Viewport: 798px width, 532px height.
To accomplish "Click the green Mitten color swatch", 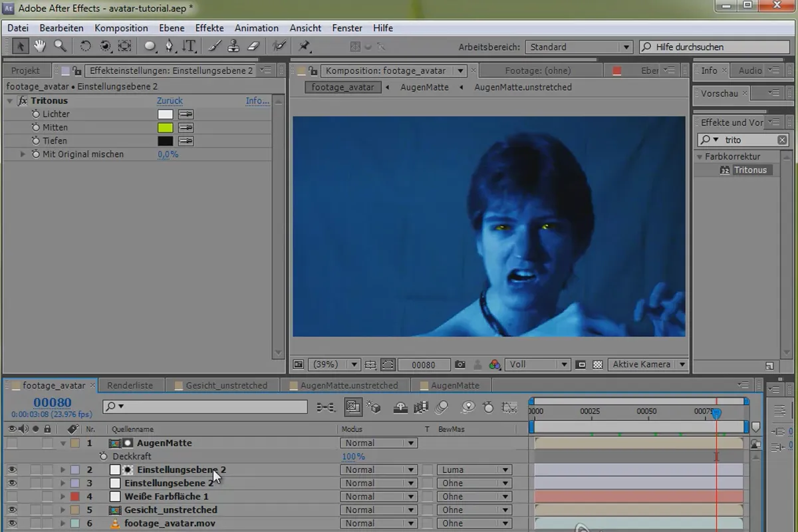I will 165,128.
